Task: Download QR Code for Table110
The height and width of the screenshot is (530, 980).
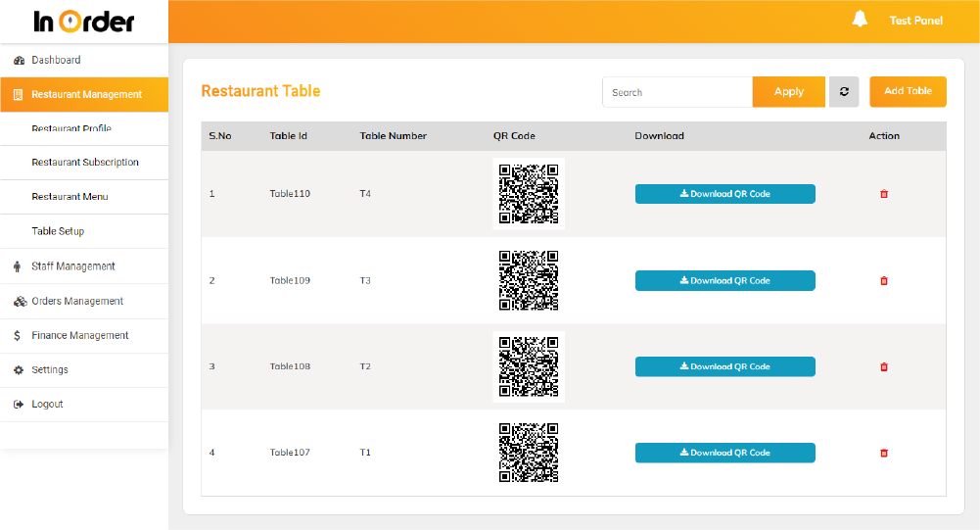Action: (725, 194)
